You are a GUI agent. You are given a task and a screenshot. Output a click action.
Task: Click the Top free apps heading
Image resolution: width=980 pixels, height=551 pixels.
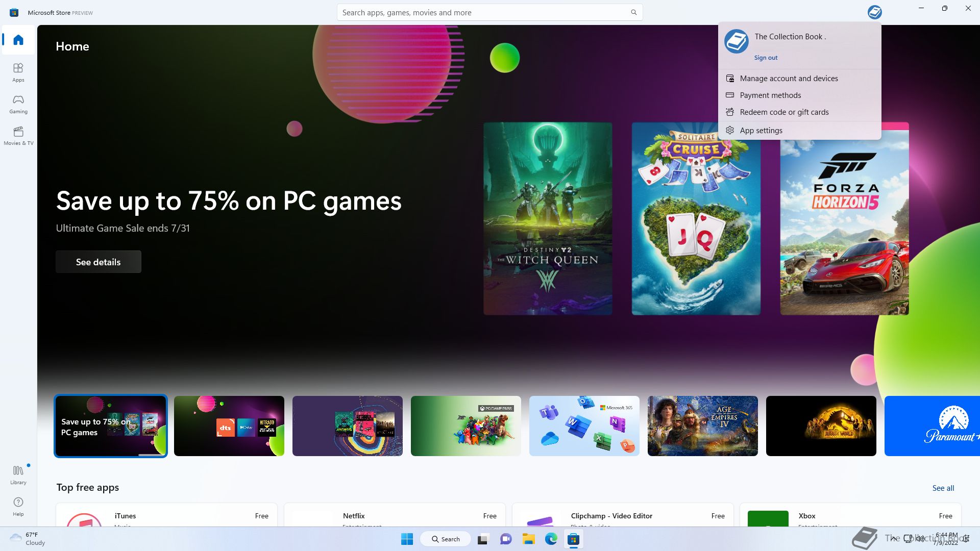tap(88, 487)
